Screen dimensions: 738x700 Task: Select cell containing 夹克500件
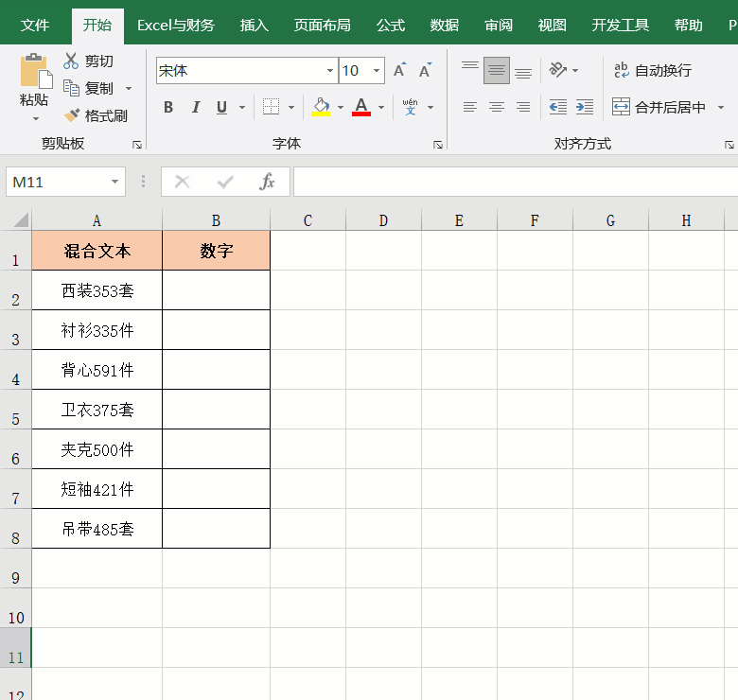[97, 449]
